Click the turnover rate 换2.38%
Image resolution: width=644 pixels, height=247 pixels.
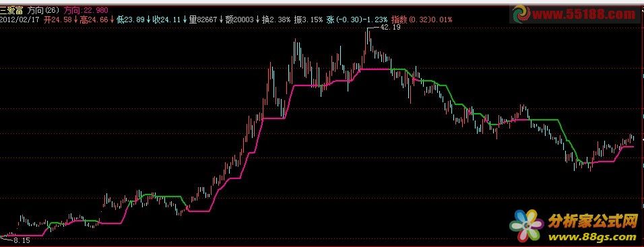click(276, 20)
